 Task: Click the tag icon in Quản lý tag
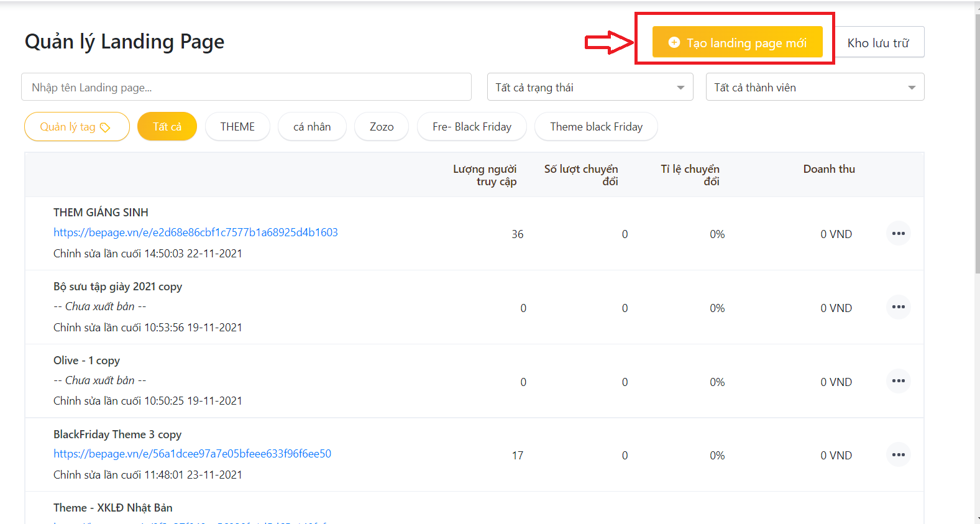click(106, 127)
